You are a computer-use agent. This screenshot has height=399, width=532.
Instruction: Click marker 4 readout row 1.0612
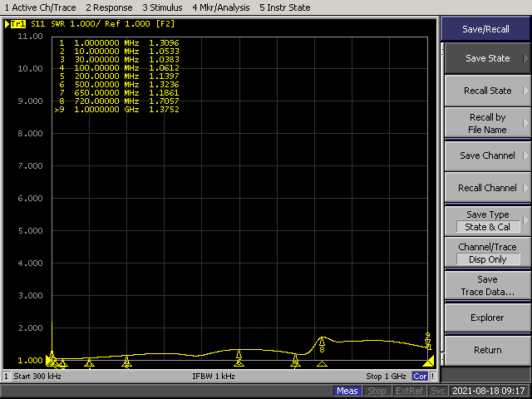119,68
